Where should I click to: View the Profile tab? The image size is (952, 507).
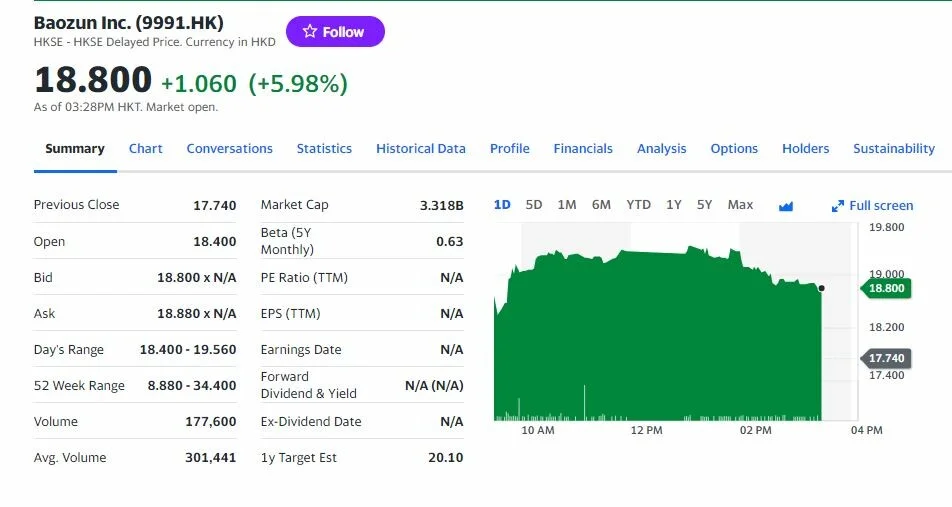(510, 149)
